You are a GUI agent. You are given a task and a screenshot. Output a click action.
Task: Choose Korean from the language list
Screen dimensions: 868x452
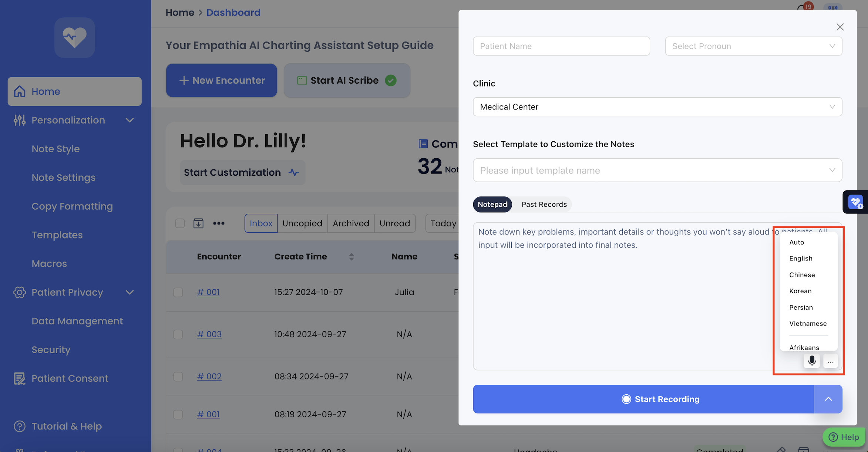800,291
